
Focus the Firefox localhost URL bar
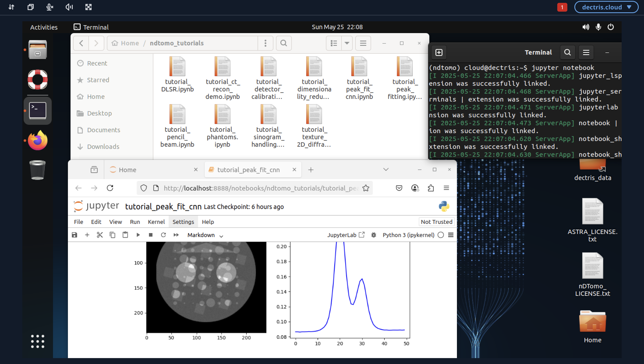[261, 188]
